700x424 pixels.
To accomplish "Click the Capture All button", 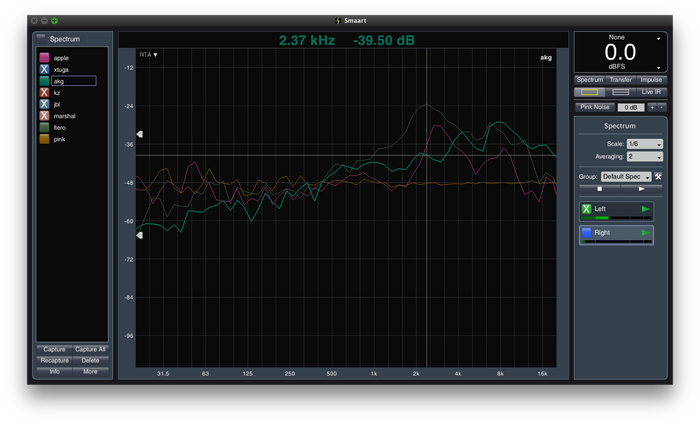I will coord(90,349).
